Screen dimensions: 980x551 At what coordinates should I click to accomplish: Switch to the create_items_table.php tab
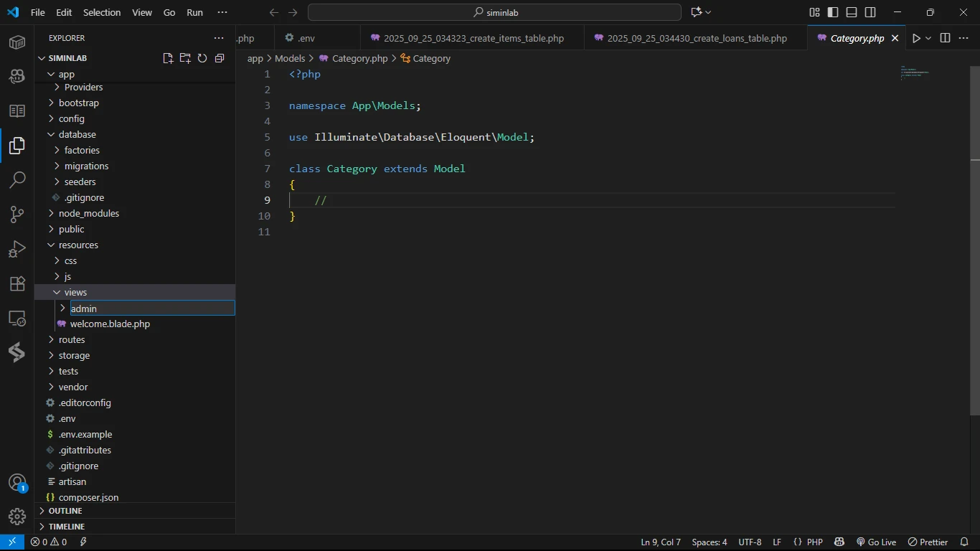tap(473, 38)
